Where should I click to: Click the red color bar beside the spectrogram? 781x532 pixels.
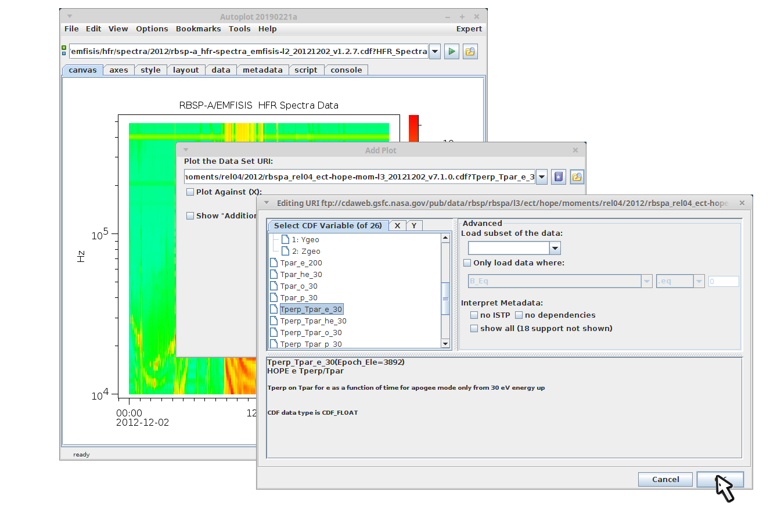coord(413,128)
